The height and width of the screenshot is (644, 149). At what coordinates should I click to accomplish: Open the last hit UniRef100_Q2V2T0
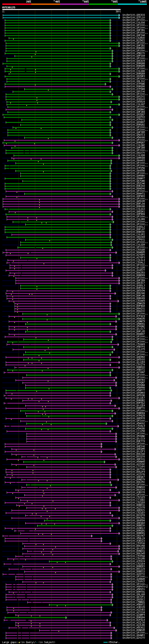134,638
